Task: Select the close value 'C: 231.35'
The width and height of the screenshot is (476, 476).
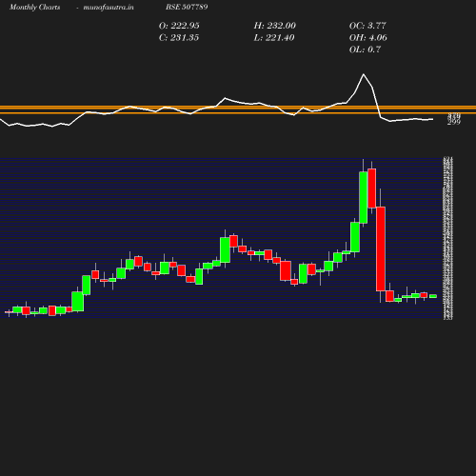Action: coord(179,38)
